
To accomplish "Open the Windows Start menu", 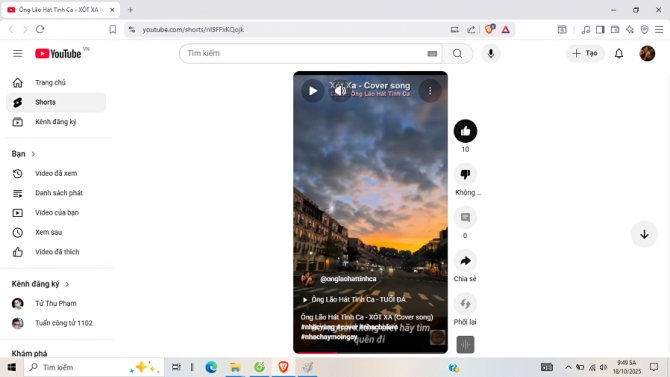I will 12,367.
